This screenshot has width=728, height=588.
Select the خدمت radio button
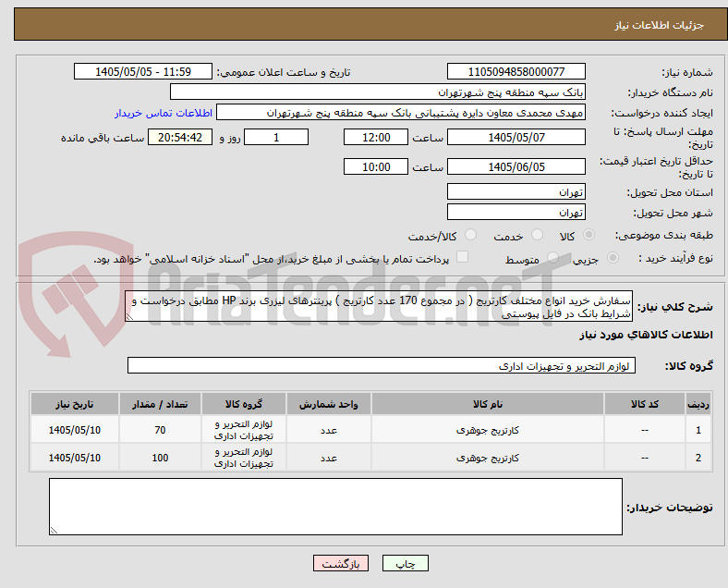[537, 235]
